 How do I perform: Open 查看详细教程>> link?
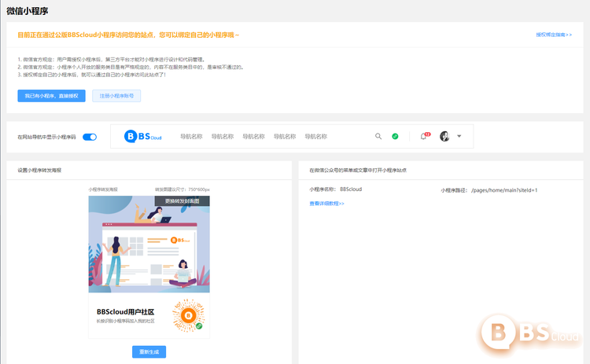tap(326, 204)
